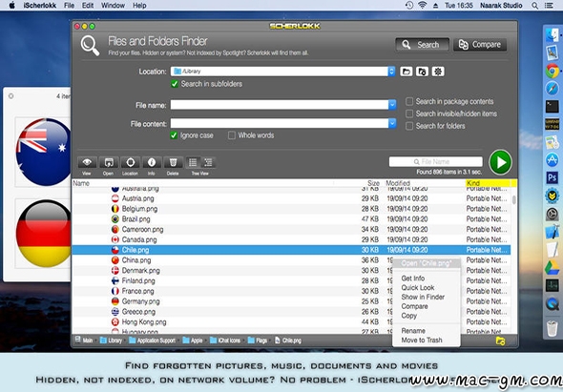Expand the File content dropdown arrow
This screenshot has width=563, height=392.
392,123
